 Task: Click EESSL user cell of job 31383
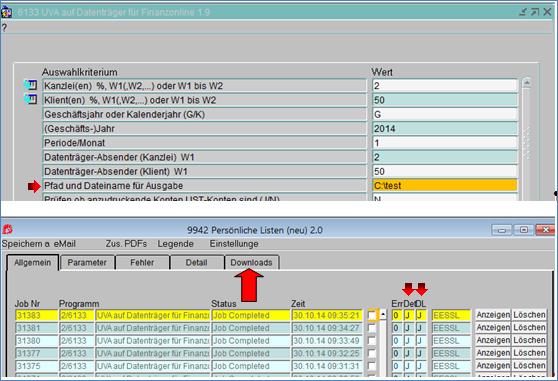pos(451,315)
